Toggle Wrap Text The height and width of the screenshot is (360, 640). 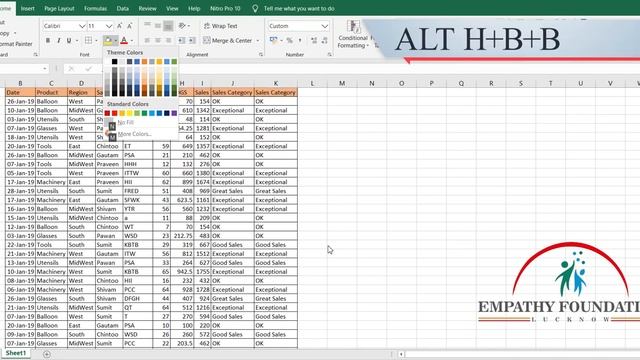(x=220, y=26)
